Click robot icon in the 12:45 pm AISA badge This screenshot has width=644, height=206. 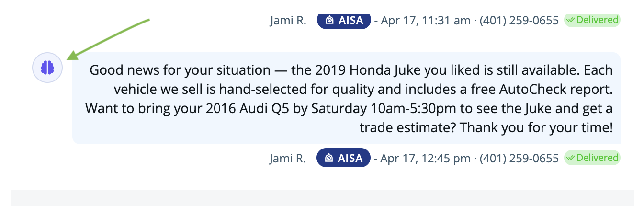coord(329,158)
